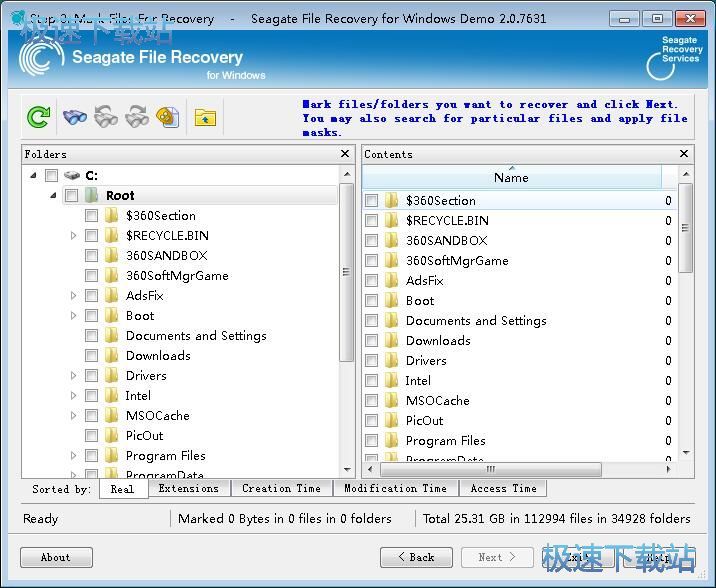This screenshot has width=716, height=588.
Task: Click the Drivers folder icon in the Folders tree
Action: click(x=111, y=375)
